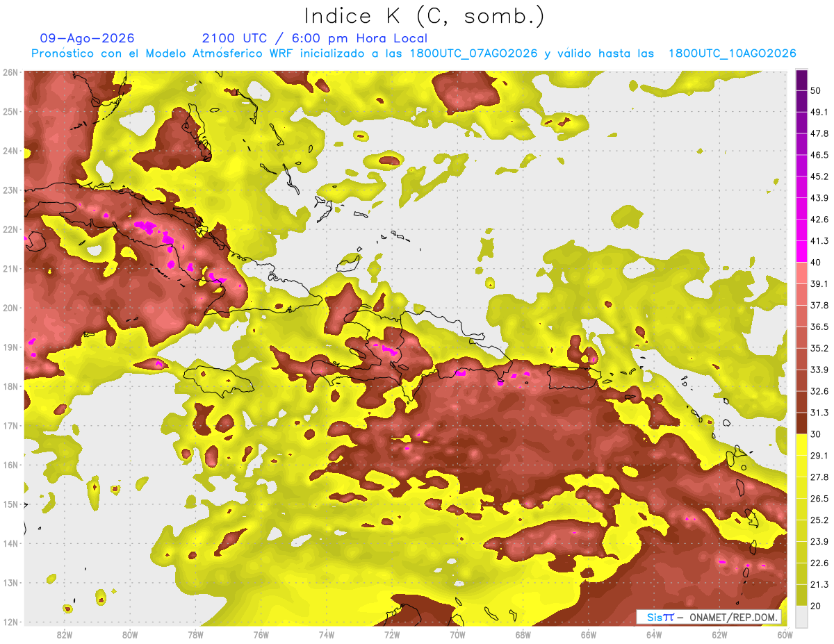Click the '20' colour scale label

click(817, 606)
